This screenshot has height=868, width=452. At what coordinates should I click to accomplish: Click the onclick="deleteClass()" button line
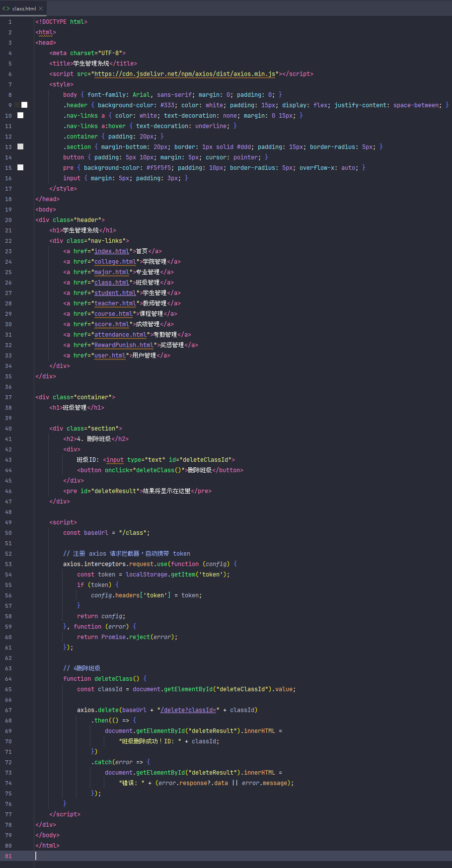pos(160,470)
